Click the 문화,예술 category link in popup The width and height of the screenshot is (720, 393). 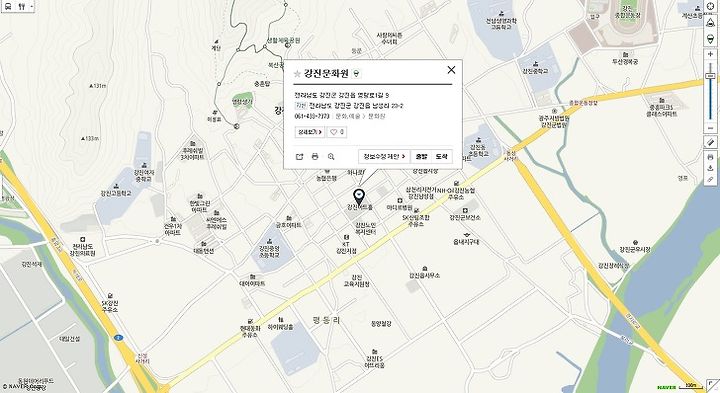(349, 116)
